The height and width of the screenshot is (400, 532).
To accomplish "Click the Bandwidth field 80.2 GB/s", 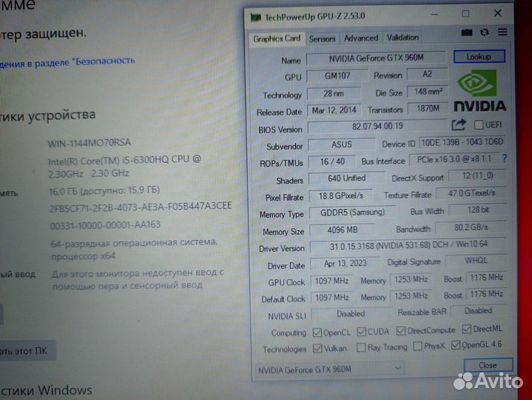I will click(471, 227).
